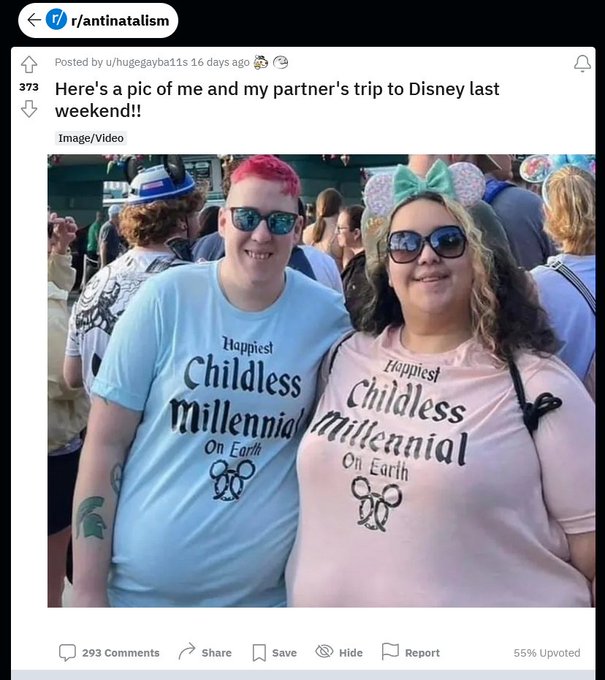Open the post title link
Viewport: 605px width, 680px height.
277,100
